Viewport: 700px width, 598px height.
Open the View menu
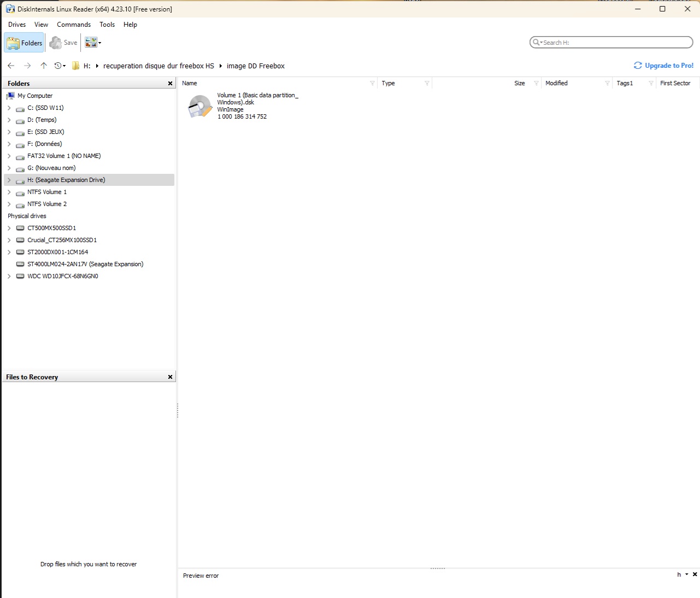coord(41,25)
